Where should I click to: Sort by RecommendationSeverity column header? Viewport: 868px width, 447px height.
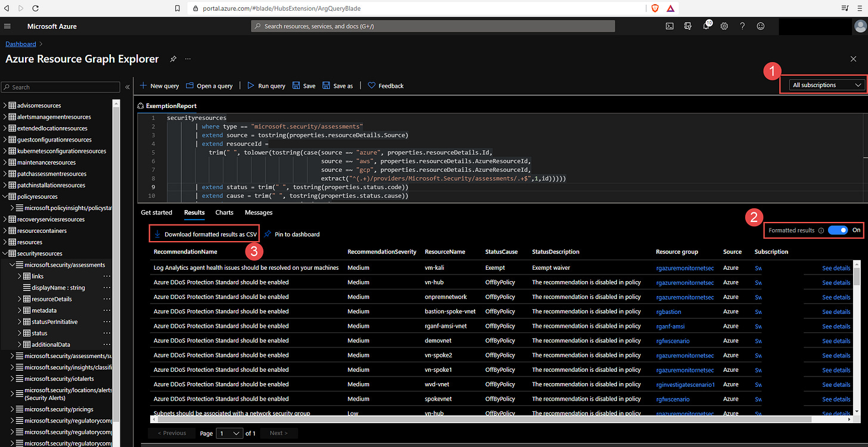pos(382,252)
